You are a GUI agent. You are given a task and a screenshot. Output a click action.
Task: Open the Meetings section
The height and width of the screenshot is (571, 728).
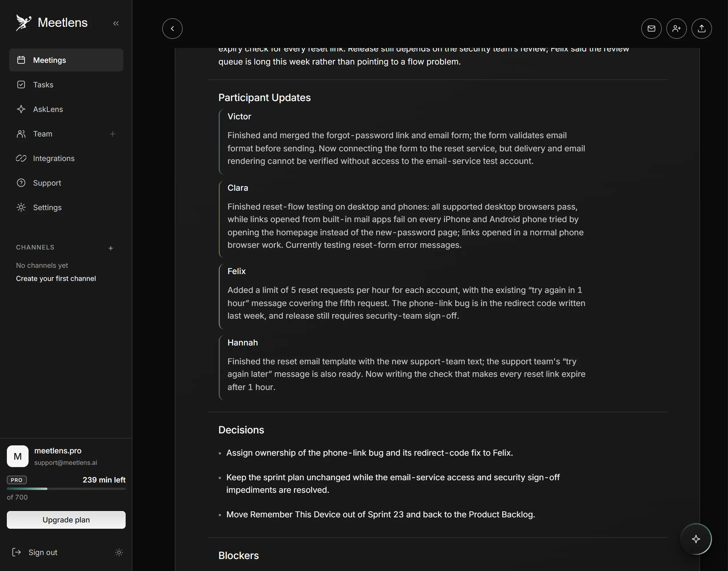click(x=66, y=60)
